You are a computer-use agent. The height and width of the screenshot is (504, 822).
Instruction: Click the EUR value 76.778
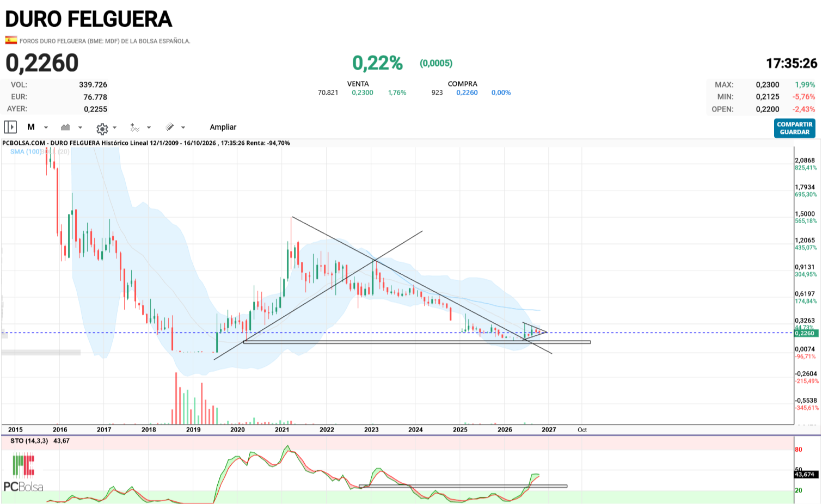tap(95, 97)
